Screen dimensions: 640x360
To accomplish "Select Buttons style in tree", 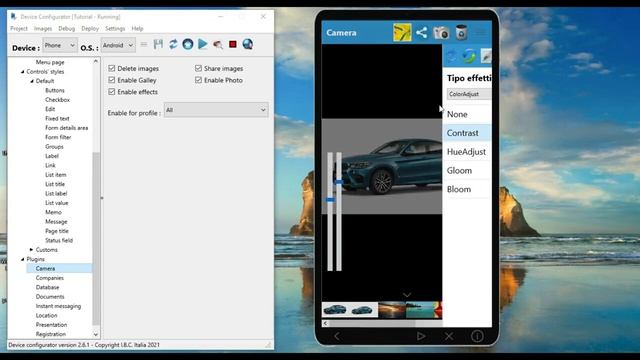I will point(55,90).
